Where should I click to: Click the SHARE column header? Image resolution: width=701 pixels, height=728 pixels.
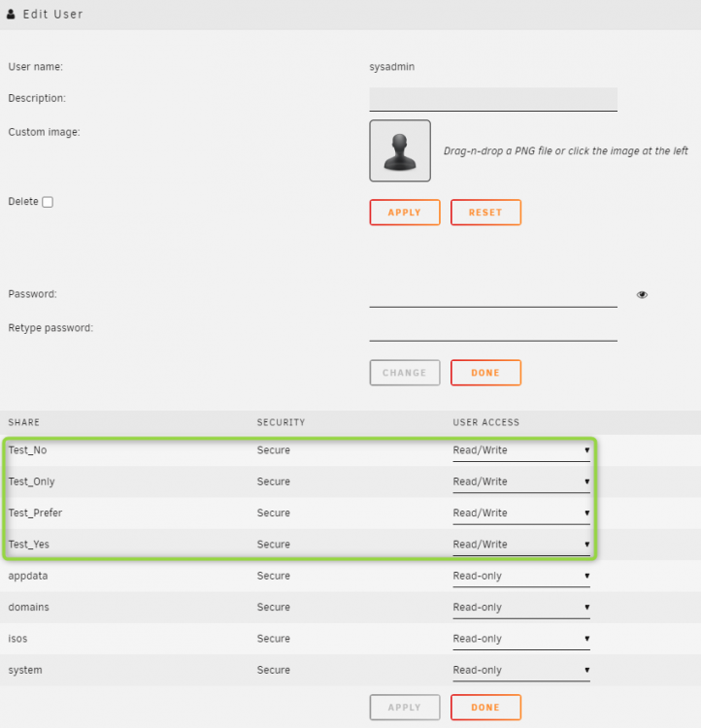[x=23, y=422]
